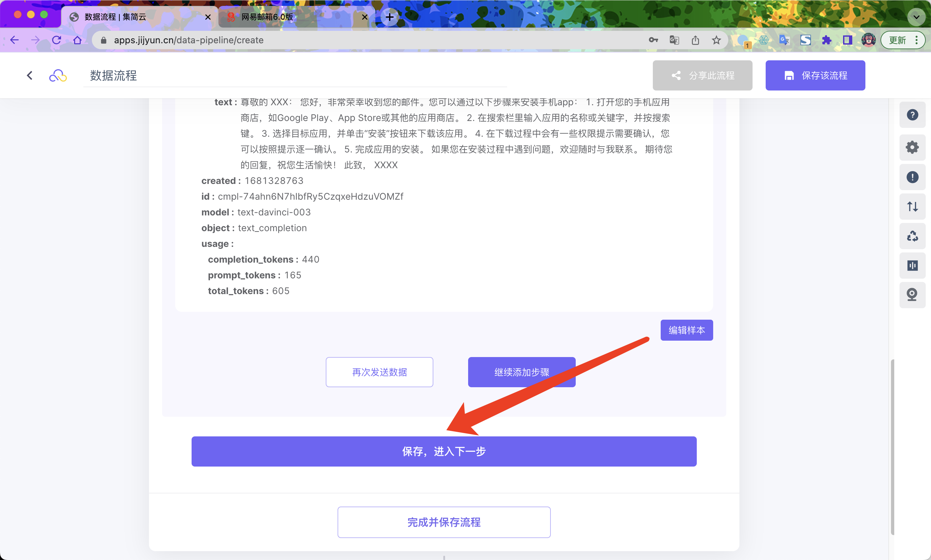Open Chrome three-dot menu beside 更新
Screen dimensions: 931x560
pyautogui.click(x=917, y=40)
